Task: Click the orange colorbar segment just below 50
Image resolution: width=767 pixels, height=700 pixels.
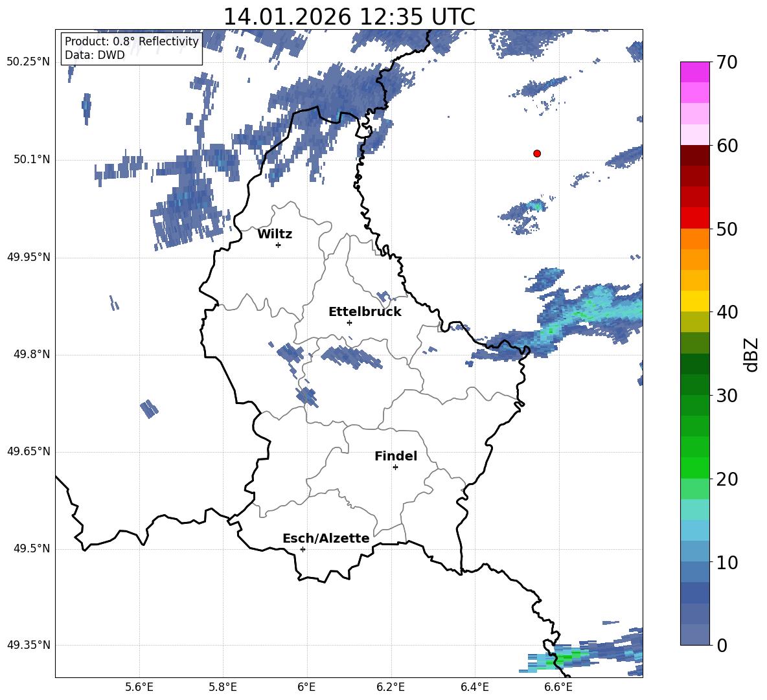Action: coord(694,239)
